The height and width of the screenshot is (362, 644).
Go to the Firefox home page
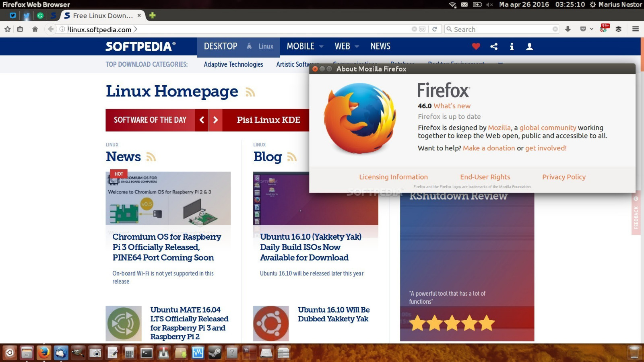[35, 29]
